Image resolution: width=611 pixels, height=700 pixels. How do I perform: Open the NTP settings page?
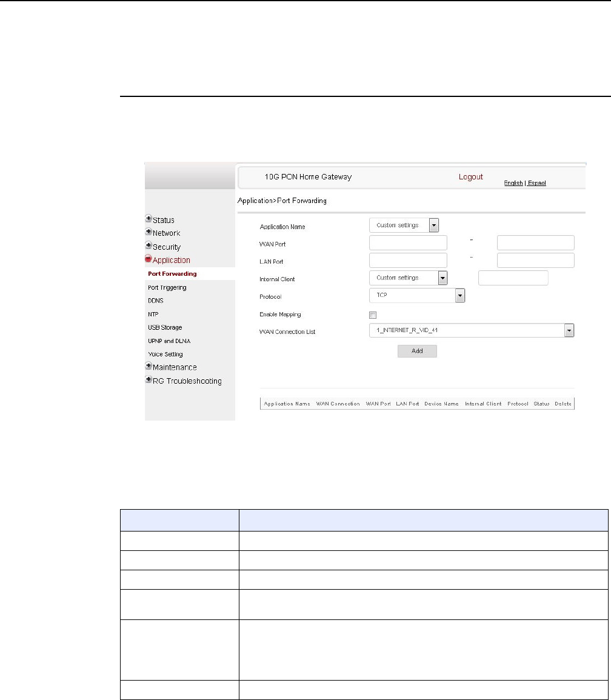pyautogui.click(x=153, y=315)
